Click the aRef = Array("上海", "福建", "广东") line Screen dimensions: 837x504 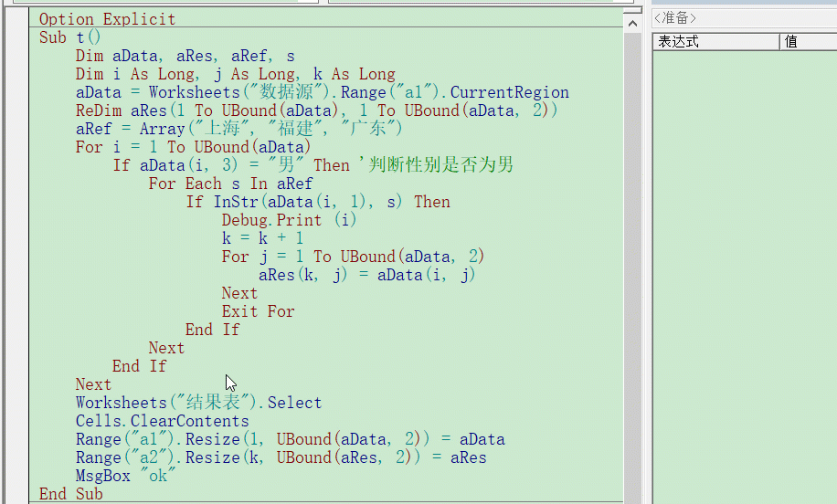(x=238, y=129)
